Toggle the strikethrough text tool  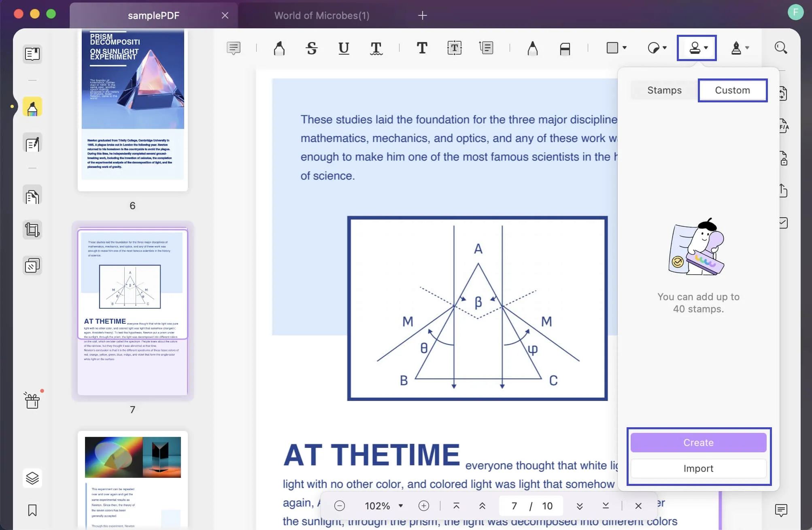point(312,48)
